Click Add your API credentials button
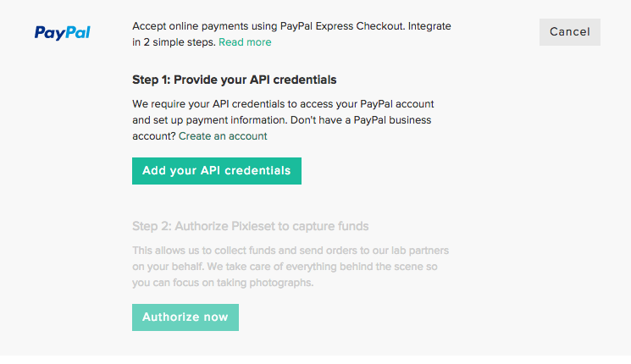 pyautogui.click(x=217, y=171)
